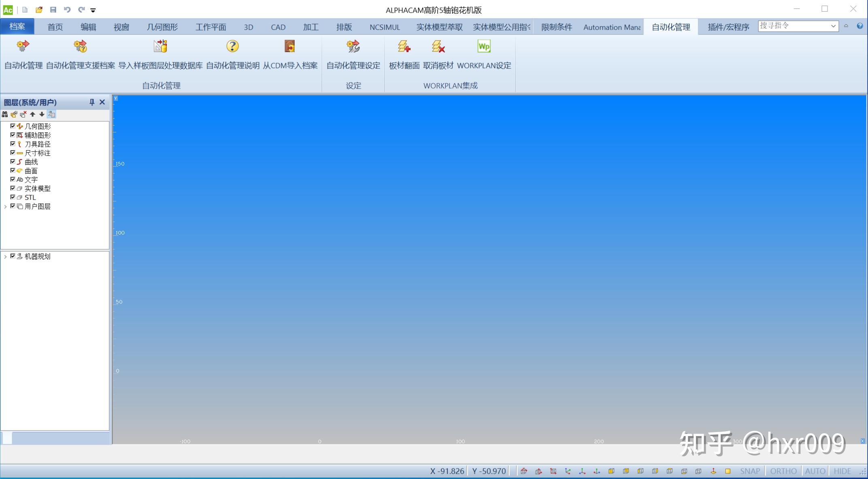Image resolution: width=868 pixels, height=479 pixels.
Task: Expand the 机器规划 tree node
Action: click(x=5, y=257)
